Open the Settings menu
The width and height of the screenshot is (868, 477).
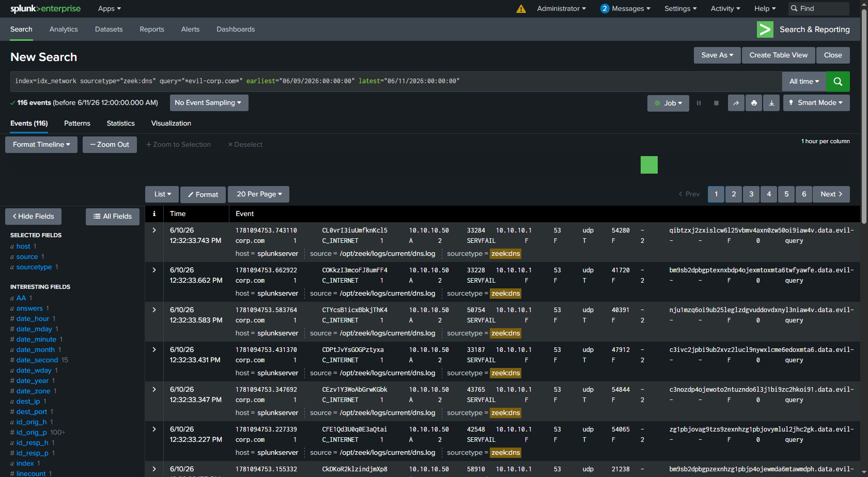[680, 9]
